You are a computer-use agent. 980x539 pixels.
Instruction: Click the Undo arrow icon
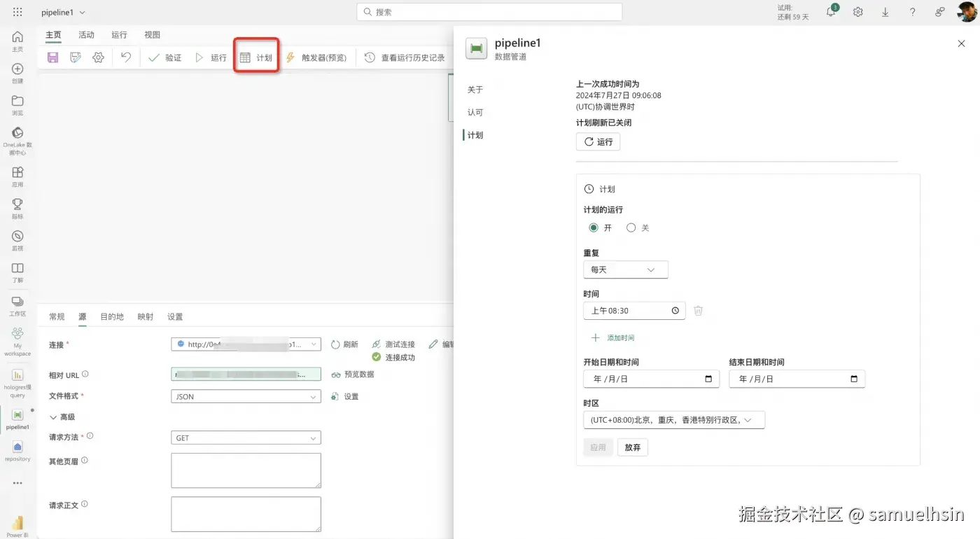[x=126, y=57]
